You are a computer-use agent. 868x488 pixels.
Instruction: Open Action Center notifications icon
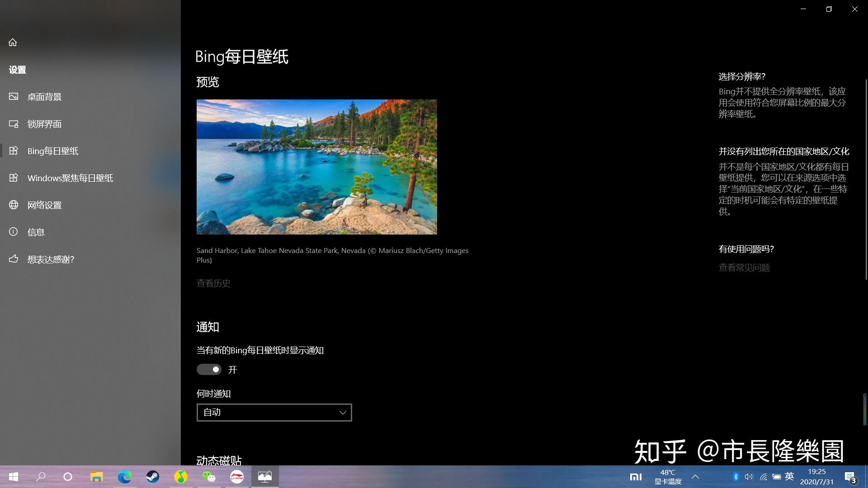pos(850,477)
